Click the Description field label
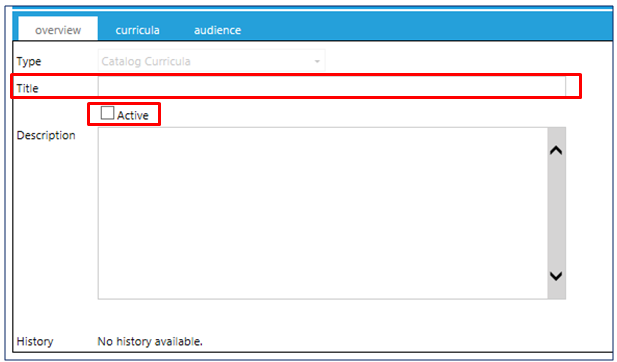The image size is (617, 362). (x=46, y=135)
